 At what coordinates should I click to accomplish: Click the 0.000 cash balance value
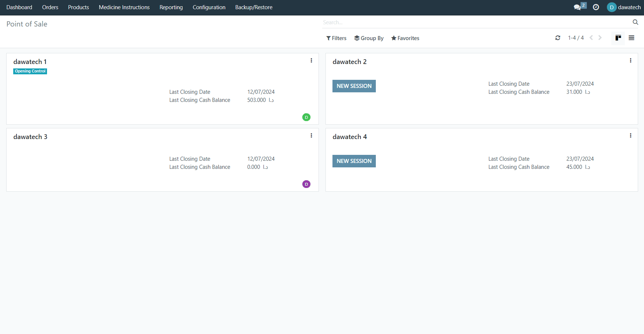click(x=258, y=167)
